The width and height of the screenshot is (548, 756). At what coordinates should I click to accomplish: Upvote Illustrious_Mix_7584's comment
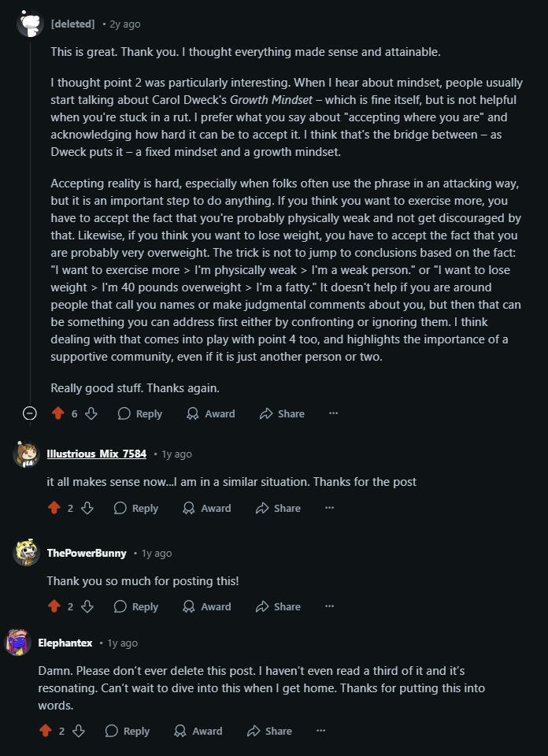(54, 508)
